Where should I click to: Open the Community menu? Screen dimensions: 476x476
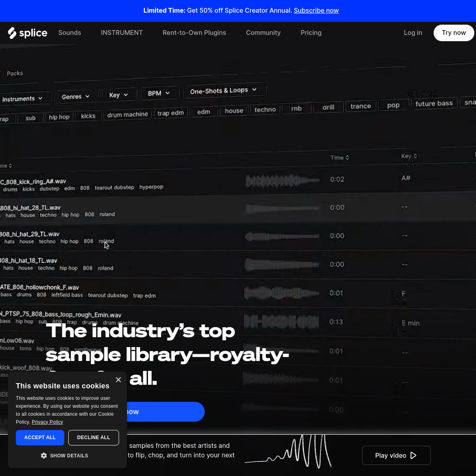tap(263, 33)
